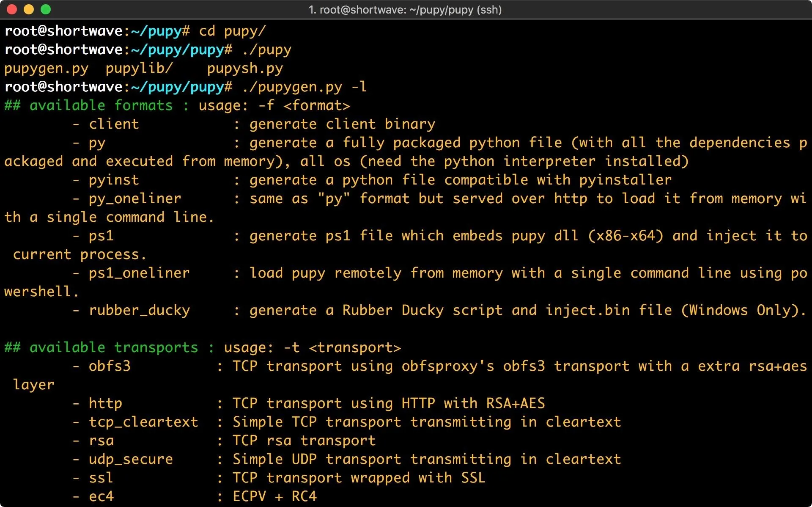Click the '## available formats' heading
The width and height of the screenshot is (812, 507).
(89, 105)
